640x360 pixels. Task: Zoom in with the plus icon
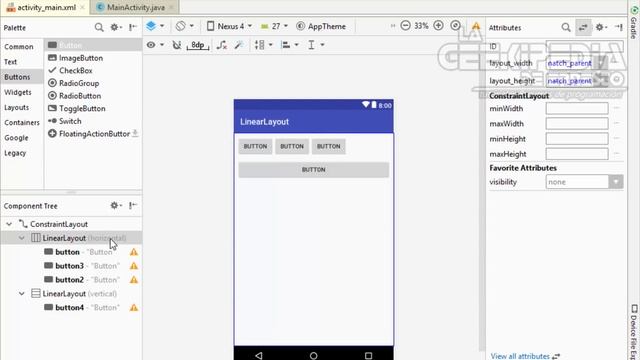pos(438,26)
